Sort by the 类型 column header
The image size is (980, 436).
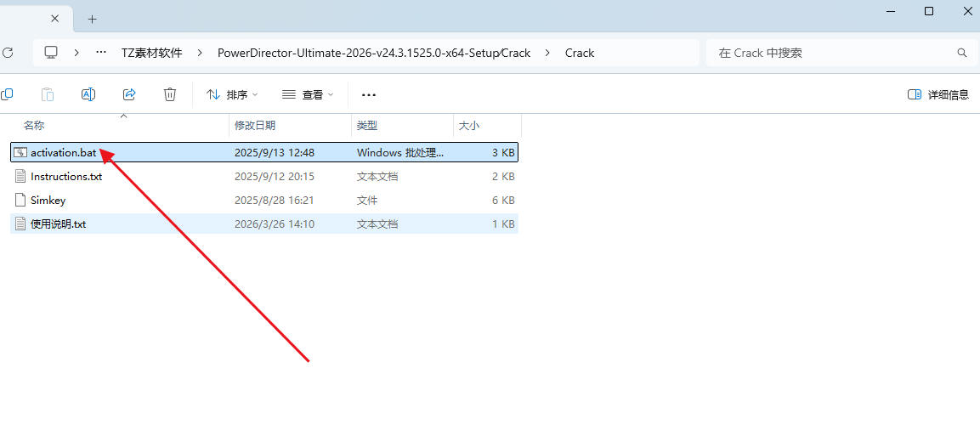pos(367,126)
